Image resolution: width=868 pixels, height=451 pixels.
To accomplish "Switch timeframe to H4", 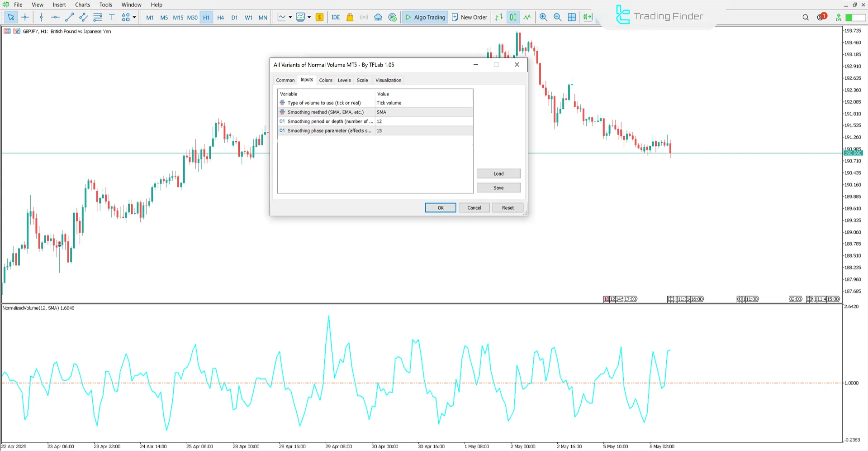I will (220, 17).
